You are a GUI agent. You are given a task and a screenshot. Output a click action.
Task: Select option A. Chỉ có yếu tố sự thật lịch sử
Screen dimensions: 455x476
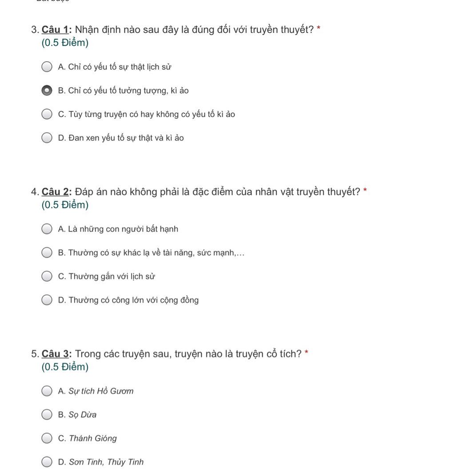[47, 67]
